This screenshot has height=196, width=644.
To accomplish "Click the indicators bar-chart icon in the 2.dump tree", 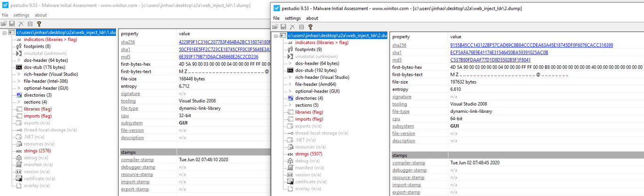I will click(x=290, y=43).
